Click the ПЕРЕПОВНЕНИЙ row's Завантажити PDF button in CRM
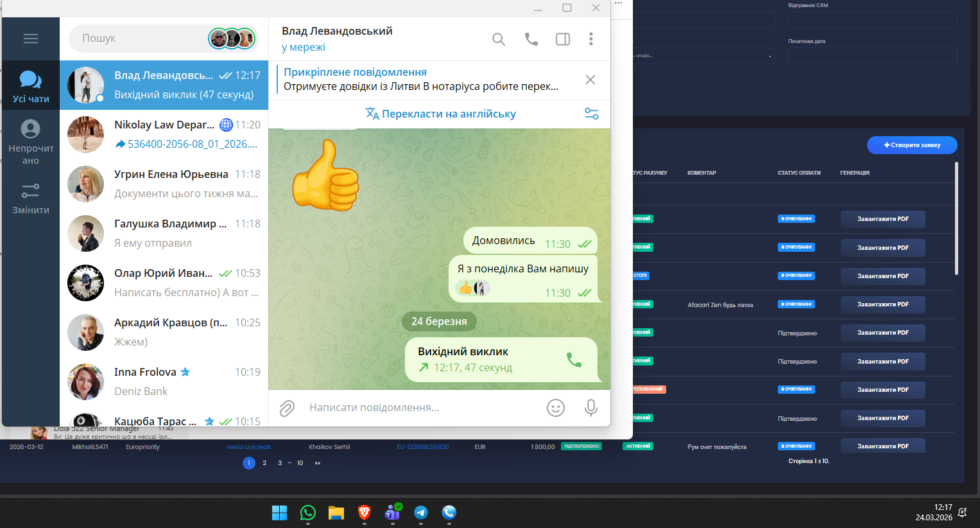Viewport: 980px width, 528px height. click(883, 390)
